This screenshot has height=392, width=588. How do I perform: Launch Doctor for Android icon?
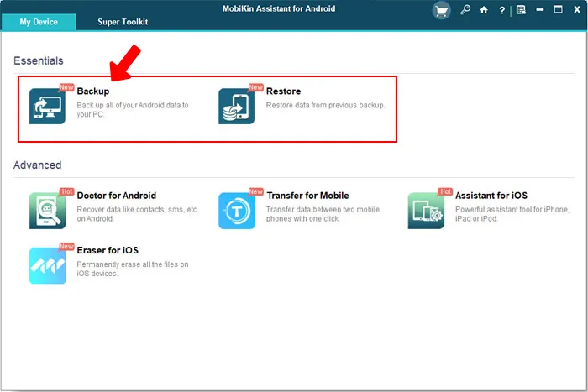point(47,211)
